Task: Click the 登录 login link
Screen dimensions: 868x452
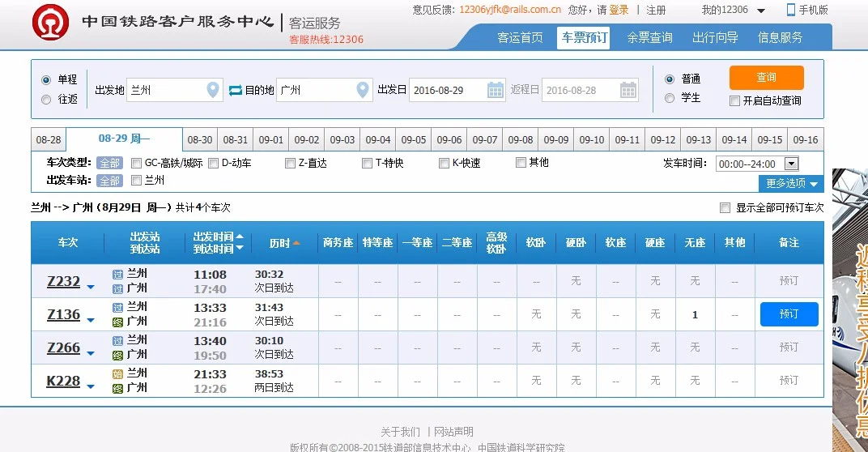Action: [x=619, y=10]
